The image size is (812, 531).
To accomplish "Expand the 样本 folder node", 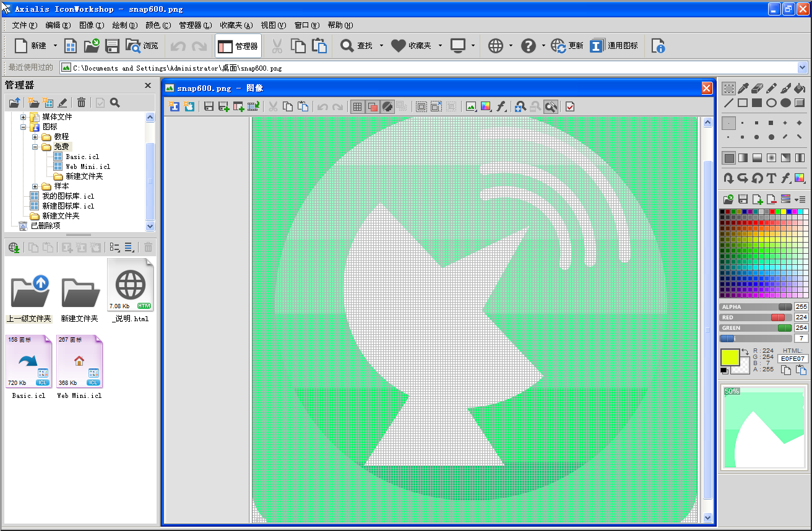I will [35, 186].
